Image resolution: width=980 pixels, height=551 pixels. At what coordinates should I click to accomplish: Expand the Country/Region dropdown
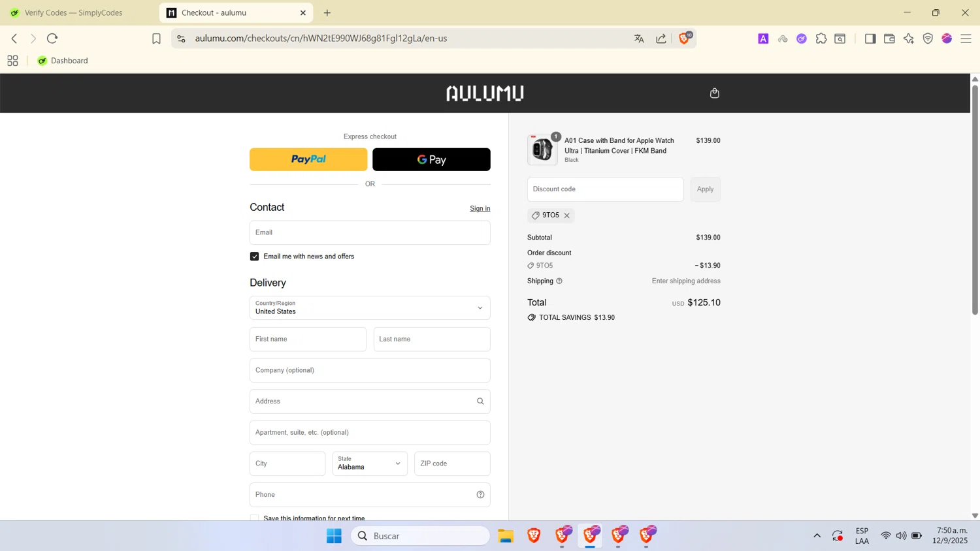pyautogui.click(x=370, y=308)
